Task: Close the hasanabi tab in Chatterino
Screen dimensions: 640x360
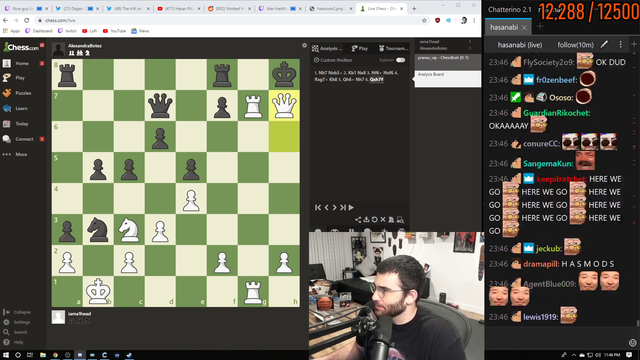Action: tap(524, 27)
